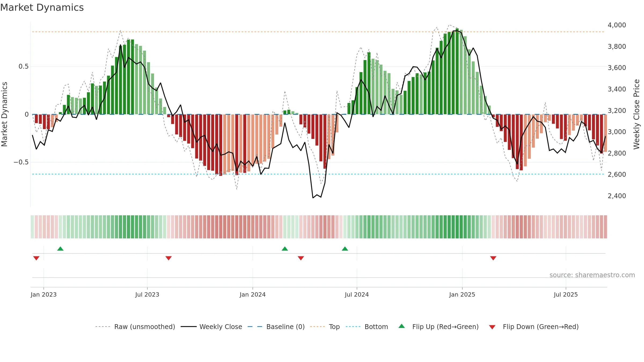644x362 pixels.
Task: Click the flip-down marker after Jan 2025
Action: click(493, 258)
